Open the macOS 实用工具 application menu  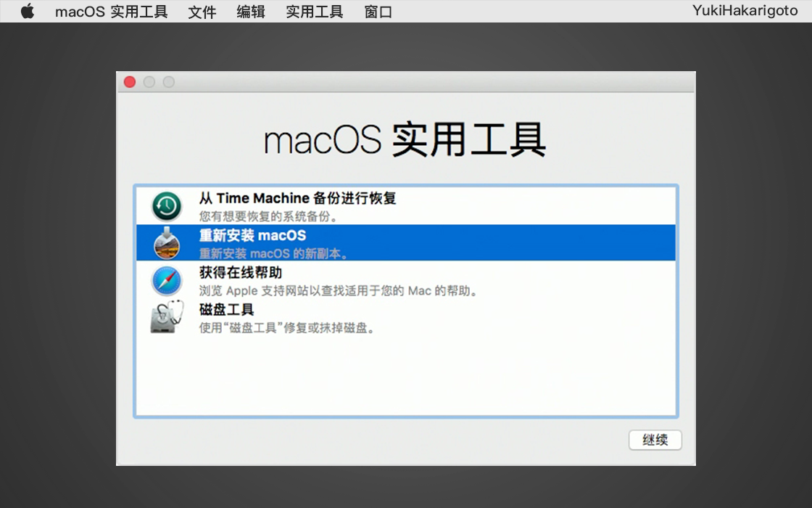[x=112, y=12]
